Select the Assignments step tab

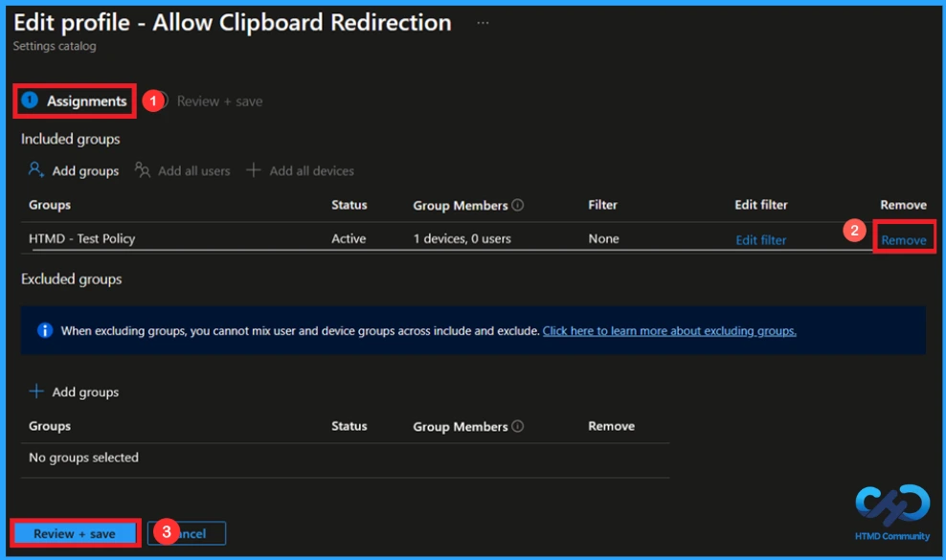tap(75, 101)
